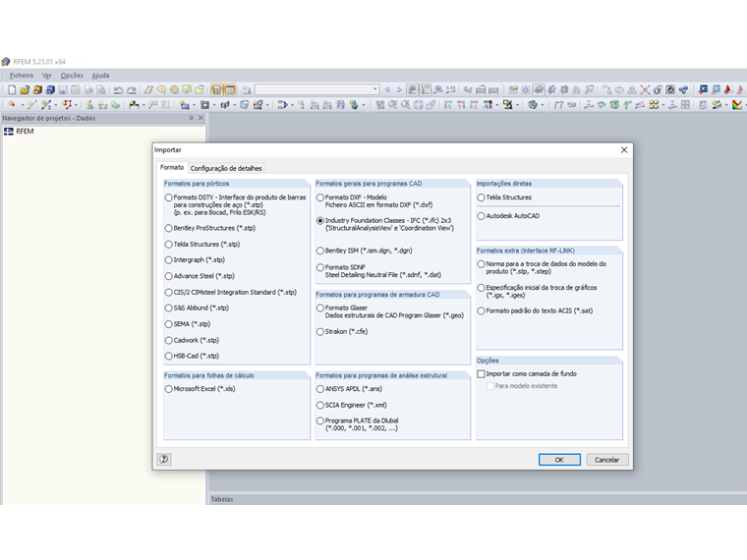Close the Navegador de projetos panel
The height and width of the screenshot is (560, 747).
point(201,118)
